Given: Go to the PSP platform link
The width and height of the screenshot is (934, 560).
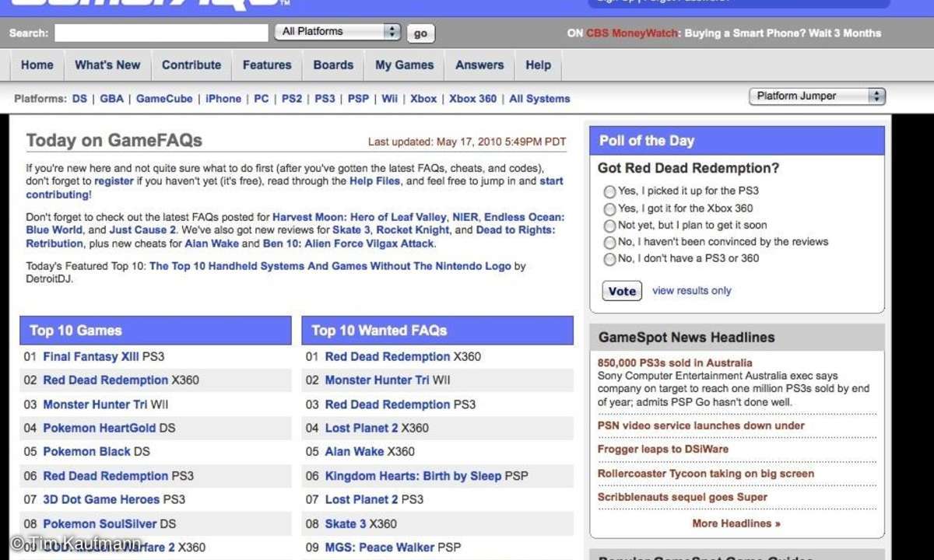Looking at the screenshot, I should tap(359, 99).
